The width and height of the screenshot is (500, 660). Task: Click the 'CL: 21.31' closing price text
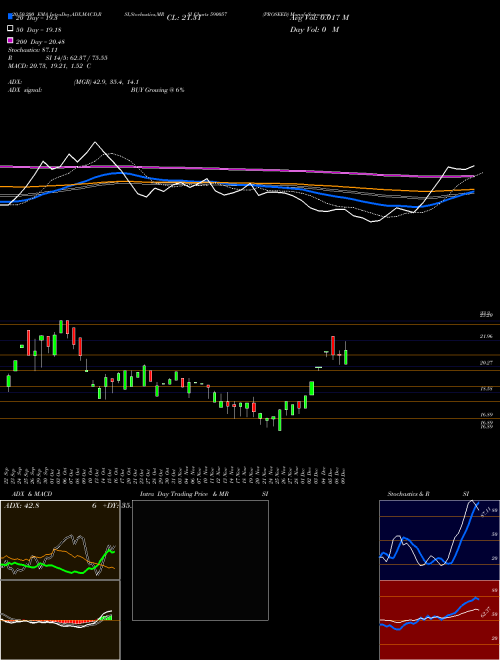coord(184,18)
